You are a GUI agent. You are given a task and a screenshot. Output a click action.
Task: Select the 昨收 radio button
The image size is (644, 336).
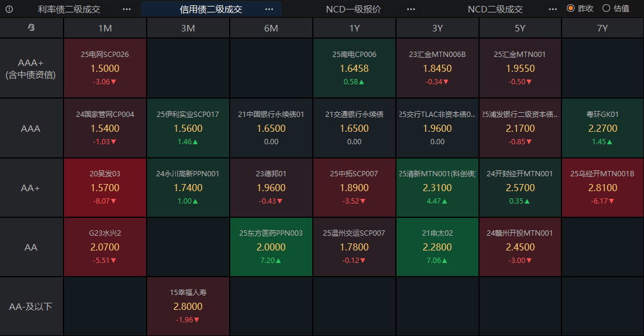coord(571,8)
